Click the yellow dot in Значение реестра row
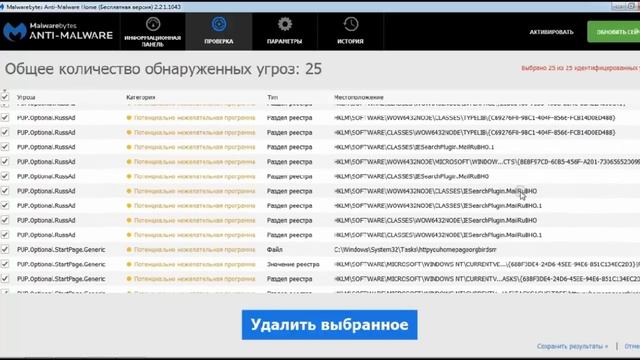Viewport: 640px width, 360px height. pos(129,264)
